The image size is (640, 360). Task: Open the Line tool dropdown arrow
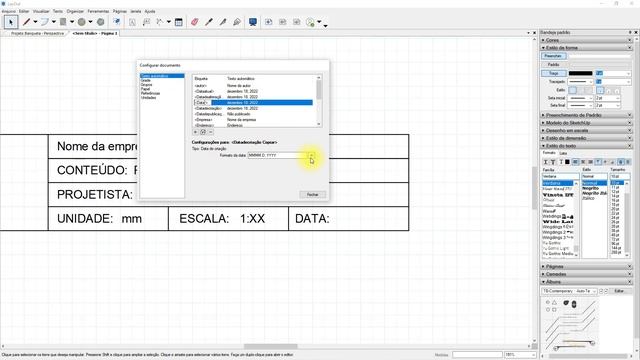[35, 22]
